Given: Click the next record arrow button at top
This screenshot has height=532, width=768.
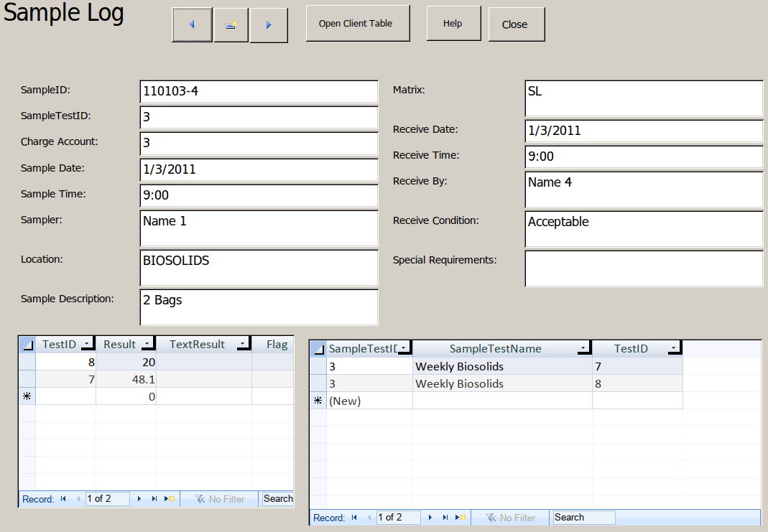Looking at the screenshot, I should tap(269, 25).
